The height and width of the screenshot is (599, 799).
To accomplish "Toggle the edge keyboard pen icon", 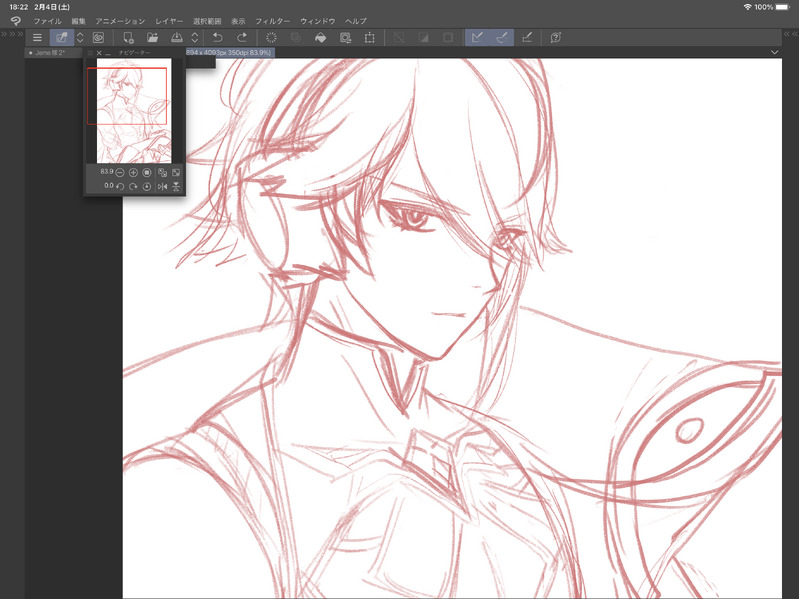I will [62, 37].
